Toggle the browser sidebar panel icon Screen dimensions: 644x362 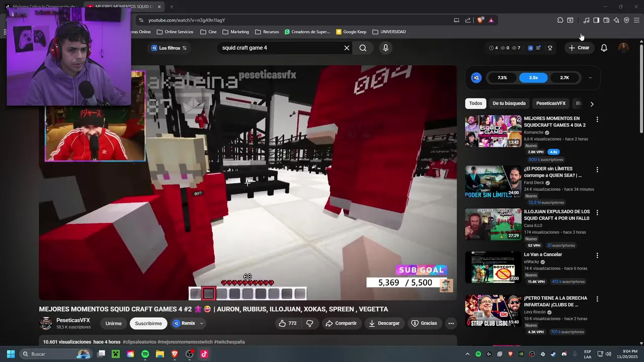pyautogui.click(x=596, y=20)
